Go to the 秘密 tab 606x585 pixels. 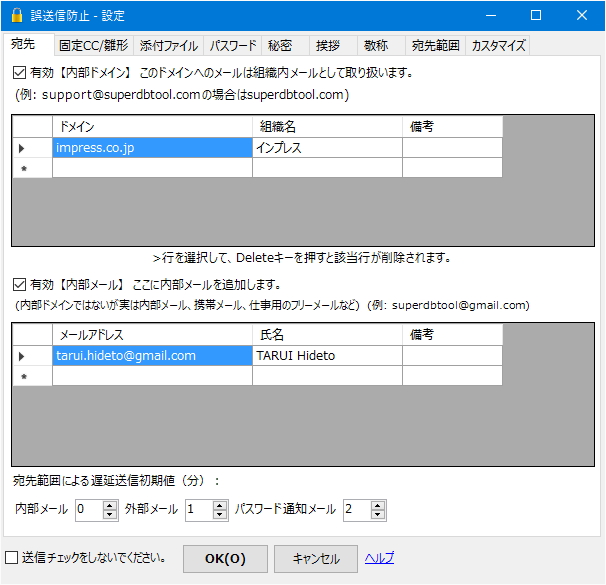285,46
